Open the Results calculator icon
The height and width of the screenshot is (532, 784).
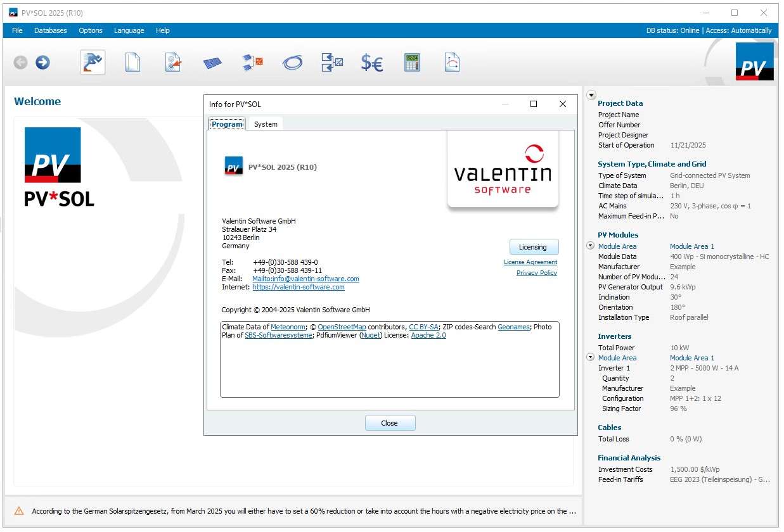coord(412,62)
